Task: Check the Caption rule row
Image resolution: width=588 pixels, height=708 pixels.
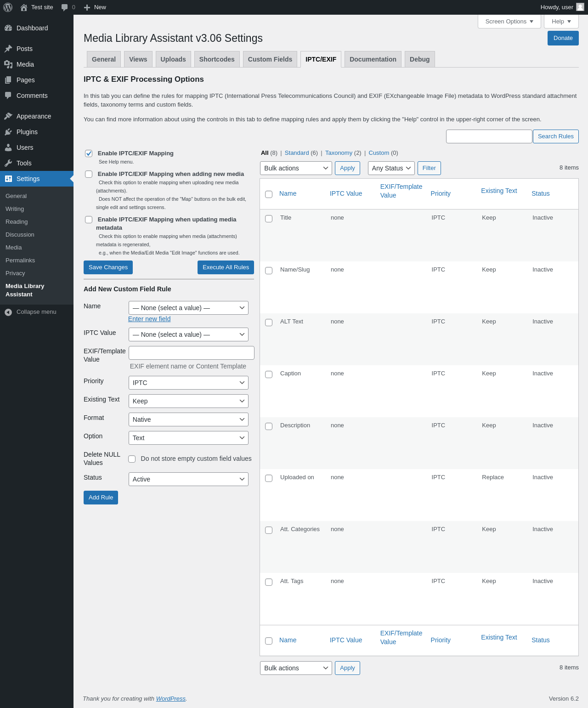Action: pyautogui.click(x=269, y=374)
